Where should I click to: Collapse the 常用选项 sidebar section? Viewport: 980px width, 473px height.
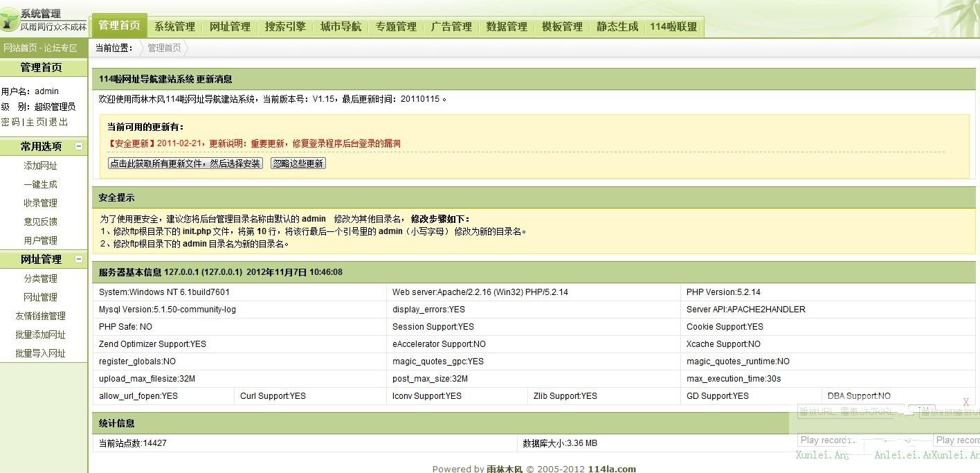[79, 146]
